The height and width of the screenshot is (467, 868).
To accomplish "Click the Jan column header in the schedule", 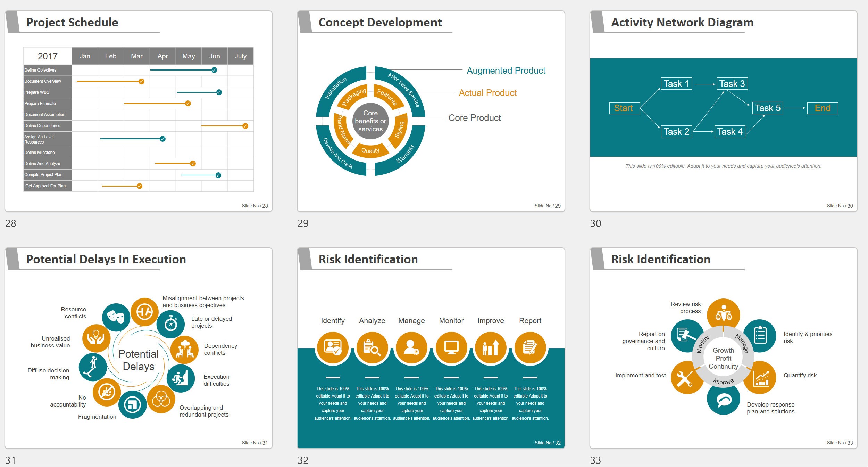I will 85,56.
